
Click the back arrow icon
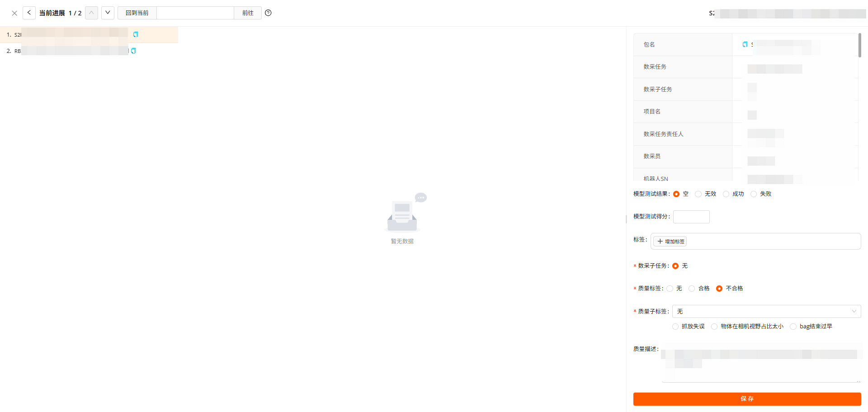(29, 13)
